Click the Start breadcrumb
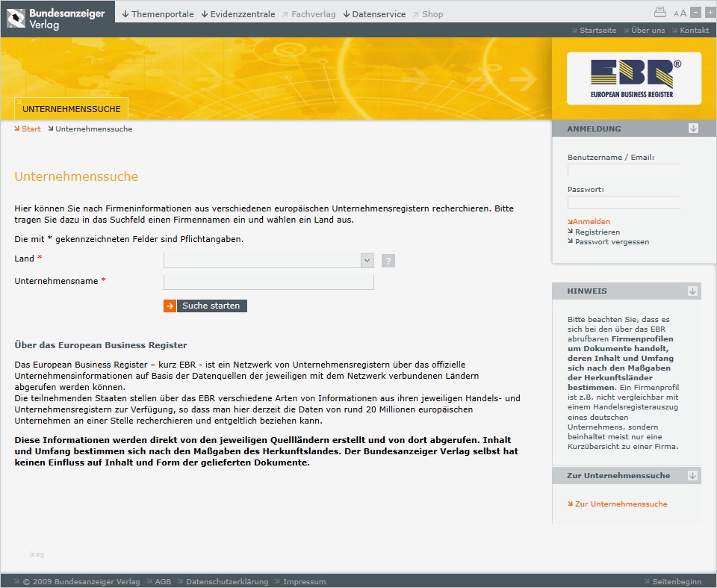Viewport: 717px width, 588px height. (28, 129)
